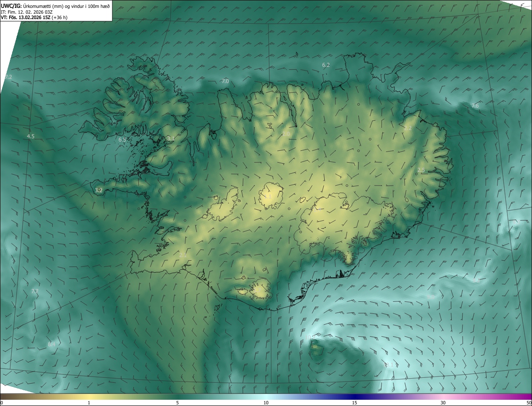The height and width of the screenshot is (406, 532).
Task: Click the dark navy band of the colour scale
Action: [355, 397]
